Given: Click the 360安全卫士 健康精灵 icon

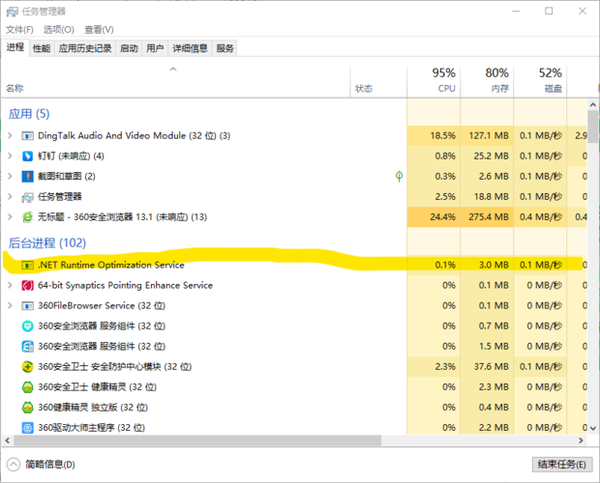Looking at the screenshot, I should [27, 387].
